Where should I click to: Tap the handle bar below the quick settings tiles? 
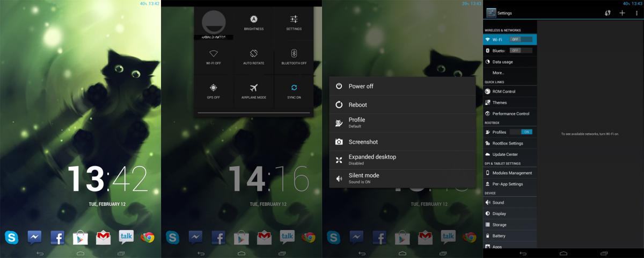coord(254,113)
